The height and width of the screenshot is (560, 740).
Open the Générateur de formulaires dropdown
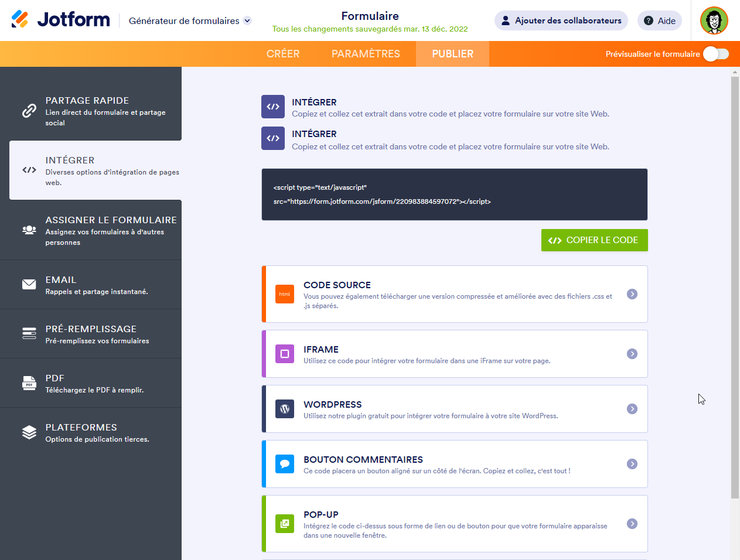[190, 21]
